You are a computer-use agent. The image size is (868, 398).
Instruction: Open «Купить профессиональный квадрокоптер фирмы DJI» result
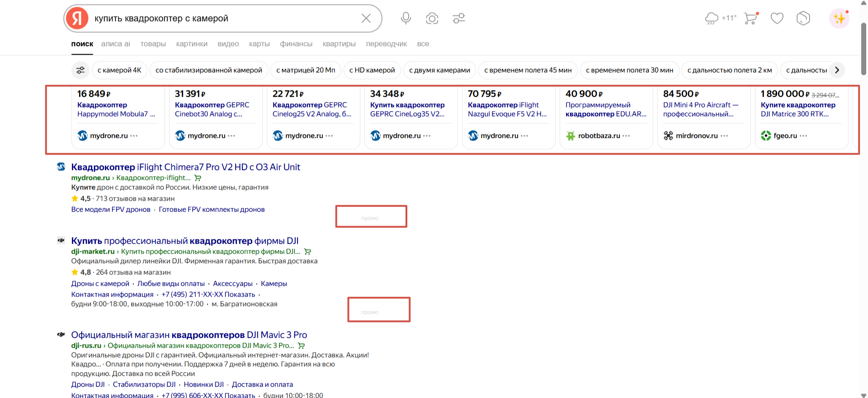point(185,241)
